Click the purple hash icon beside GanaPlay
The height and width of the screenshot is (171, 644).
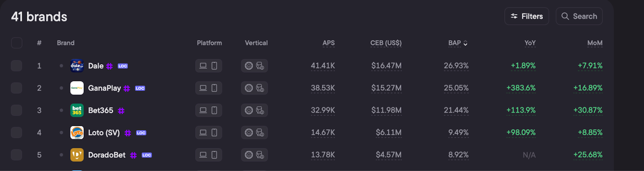[x=127, y=88]
